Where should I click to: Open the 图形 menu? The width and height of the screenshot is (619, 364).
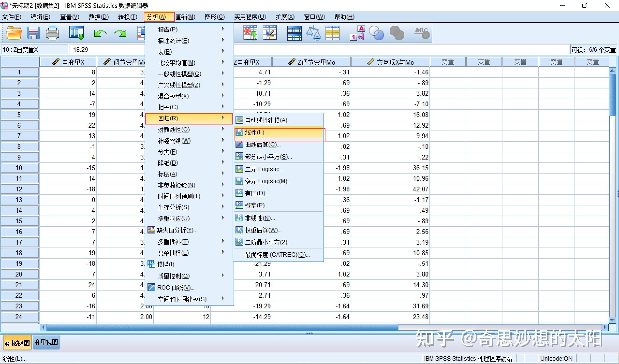(214, 17)
